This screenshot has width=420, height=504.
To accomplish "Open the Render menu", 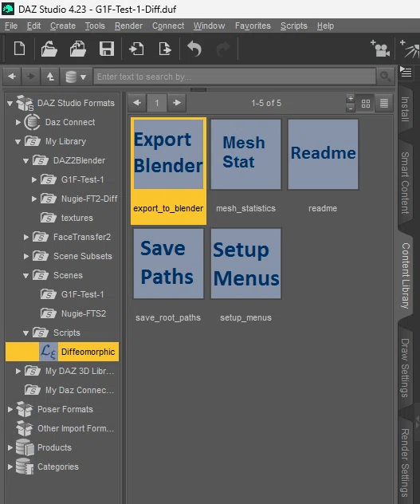I will (128, 26).
